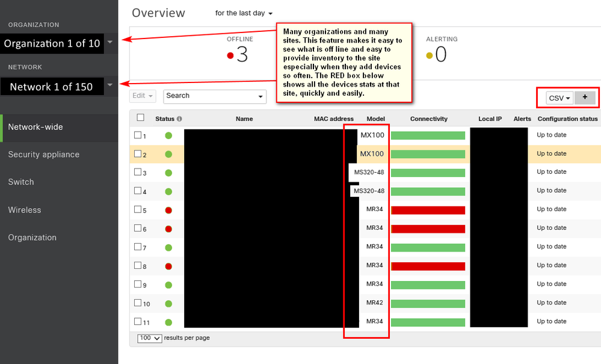Viewport: 601px width, 364px height.
Task: Sort by the Local IP column header
Action: click(x=490, y=119)
